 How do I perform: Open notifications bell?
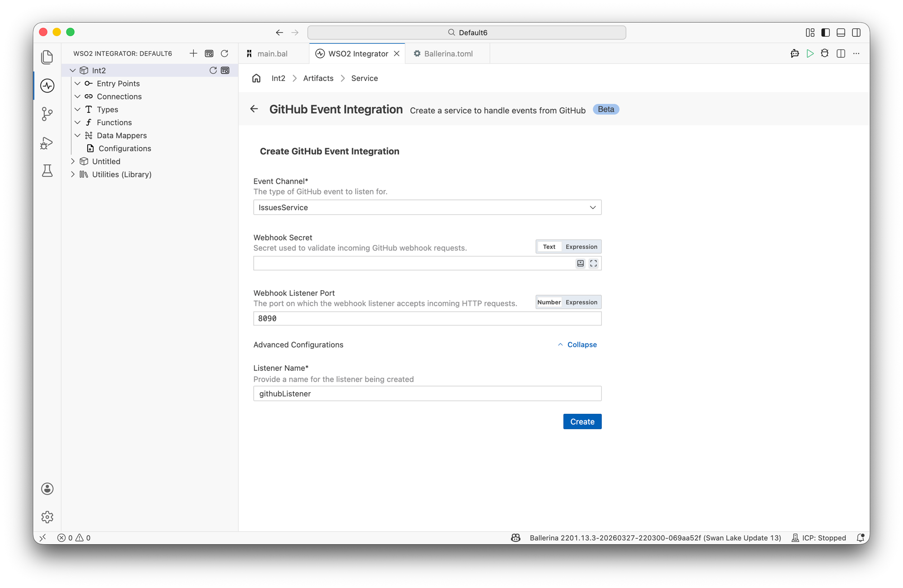861,538
